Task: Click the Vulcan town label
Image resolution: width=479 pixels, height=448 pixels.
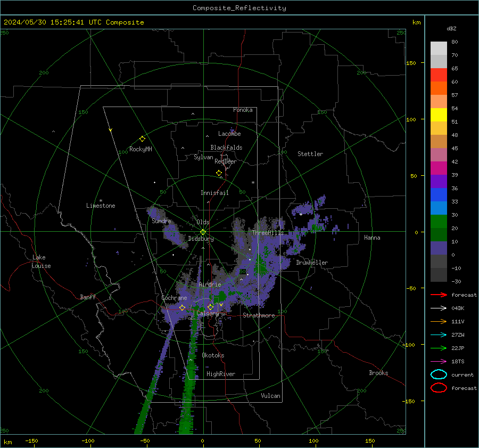Action: click(x=270, y=396)
